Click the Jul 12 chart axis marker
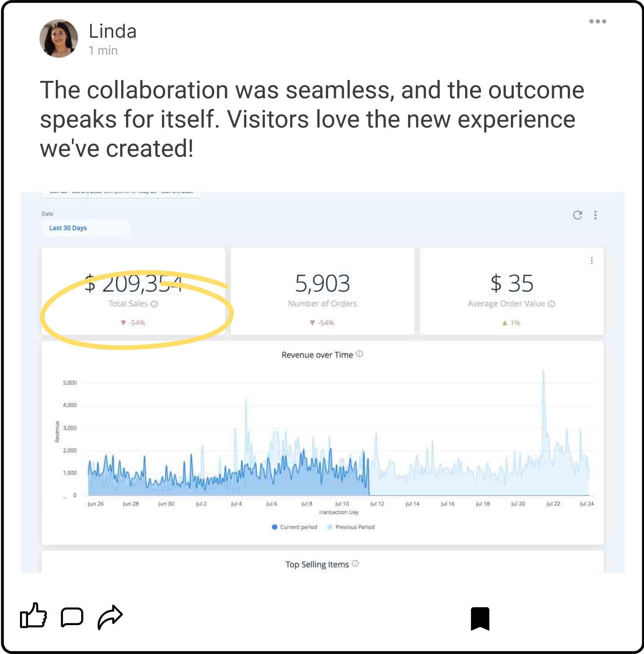The image size is (644, 654). pos(377,504)
